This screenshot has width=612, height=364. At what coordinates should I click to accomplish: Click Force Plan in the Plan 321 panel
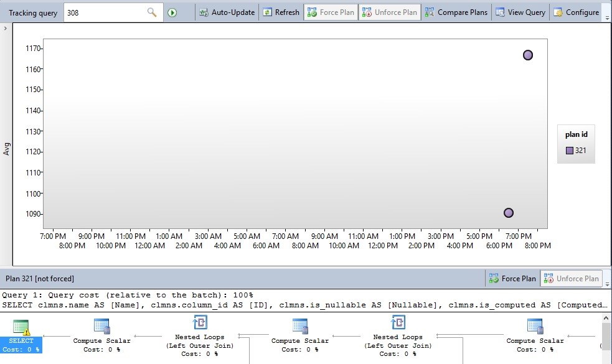[512, 278]
